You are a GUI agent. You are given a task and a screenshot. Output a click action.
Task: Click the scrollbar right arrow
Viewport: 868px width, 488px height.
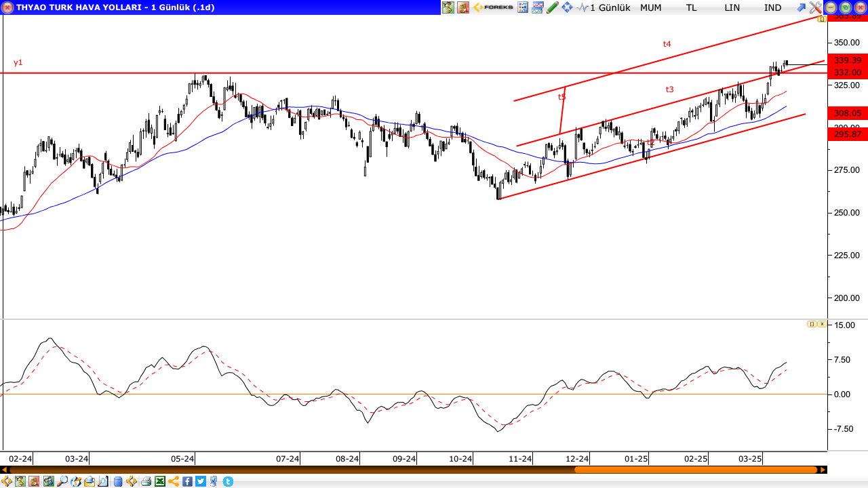click(x=823, y=469)
